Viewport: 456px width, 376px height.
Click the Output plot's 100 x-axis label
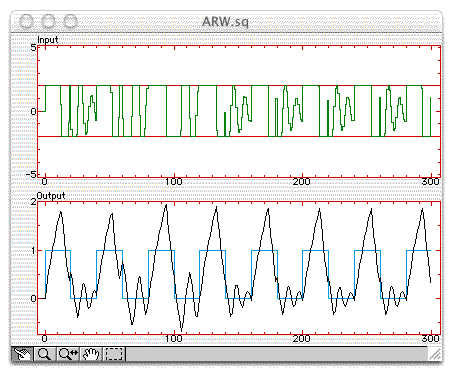tap(174, 339)
